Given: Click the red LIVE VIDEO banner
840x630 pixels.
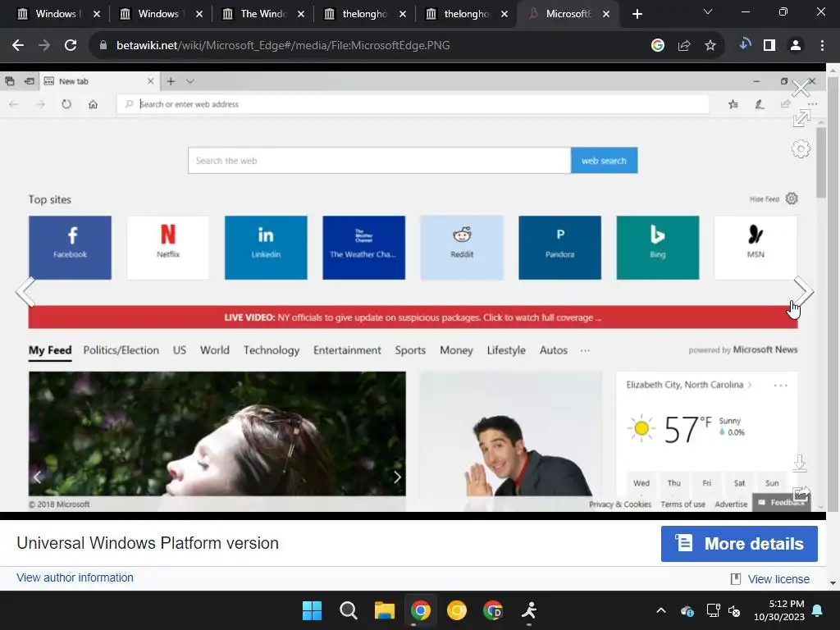Looking at the screenshot, I should click(x=413, y=317).
